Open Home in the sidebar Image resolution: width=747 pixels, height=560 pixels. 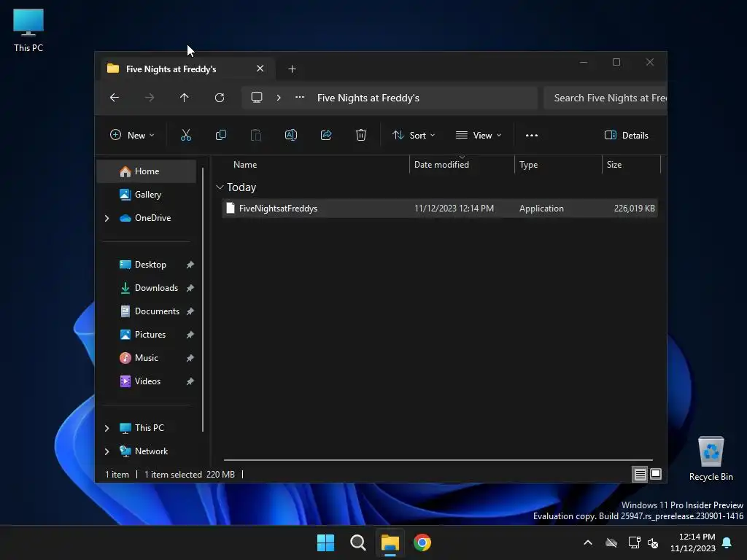(147, 171)
